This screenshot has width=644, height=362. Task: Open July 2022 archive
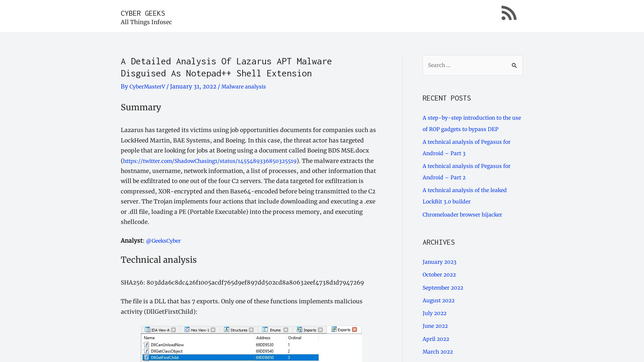pyautogui.click(x=434, y=313)
